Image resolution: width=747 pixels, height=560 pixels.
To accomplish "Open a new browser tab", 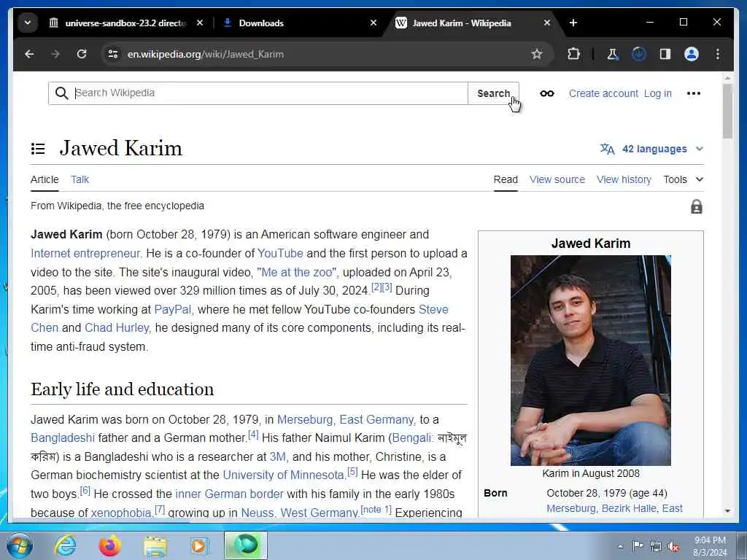I will pyautogui.click(x=573, y=23).
